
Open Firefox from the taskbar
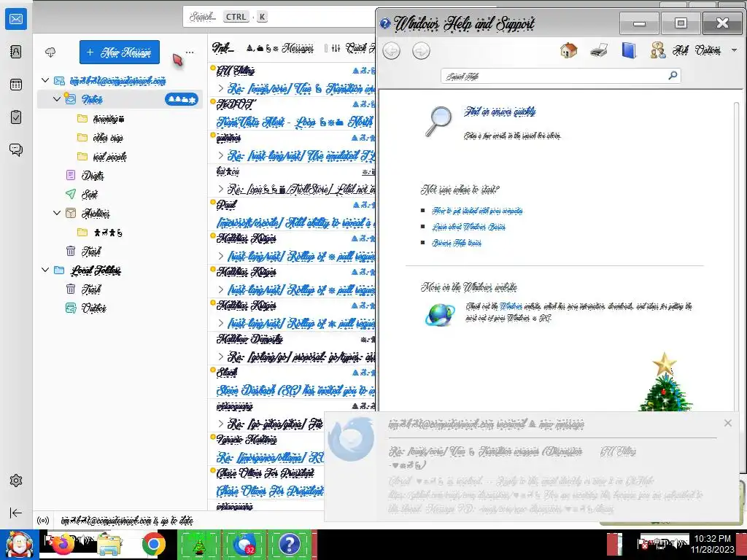(x=63, y=544)
